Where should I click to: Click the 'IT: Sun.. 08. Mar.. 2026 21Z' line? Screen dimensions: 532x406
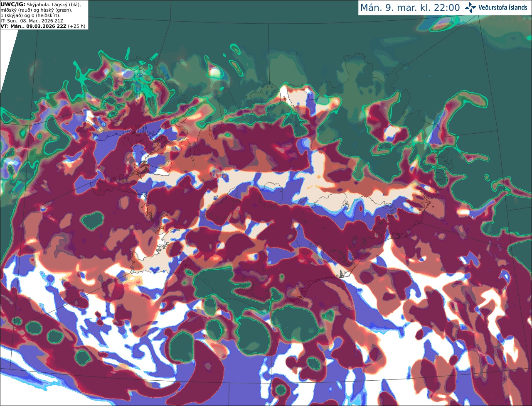[x=32, y=21]
